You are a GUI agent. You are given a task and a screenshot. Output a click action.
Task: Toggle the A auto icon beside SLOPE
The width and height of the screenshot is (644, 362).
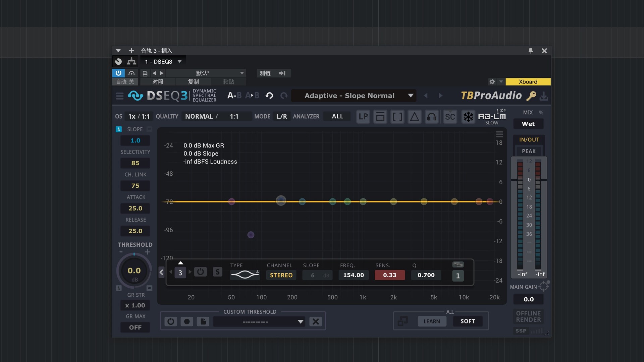coord(118,129)
